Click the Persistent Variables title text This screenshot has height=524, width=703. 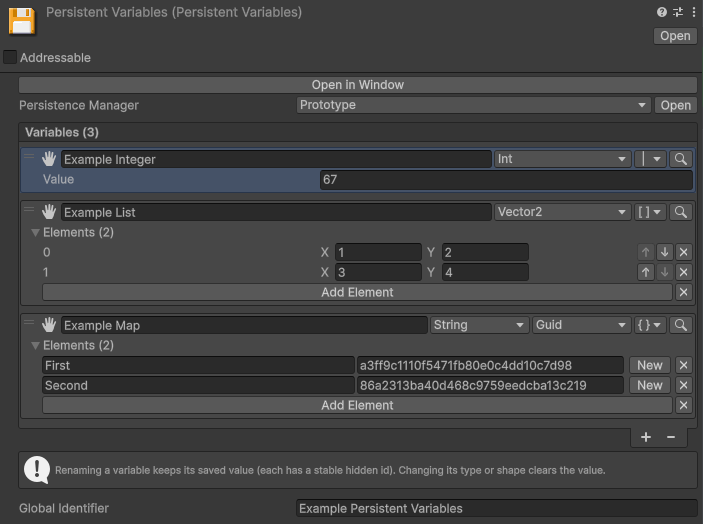coord(174,12)
